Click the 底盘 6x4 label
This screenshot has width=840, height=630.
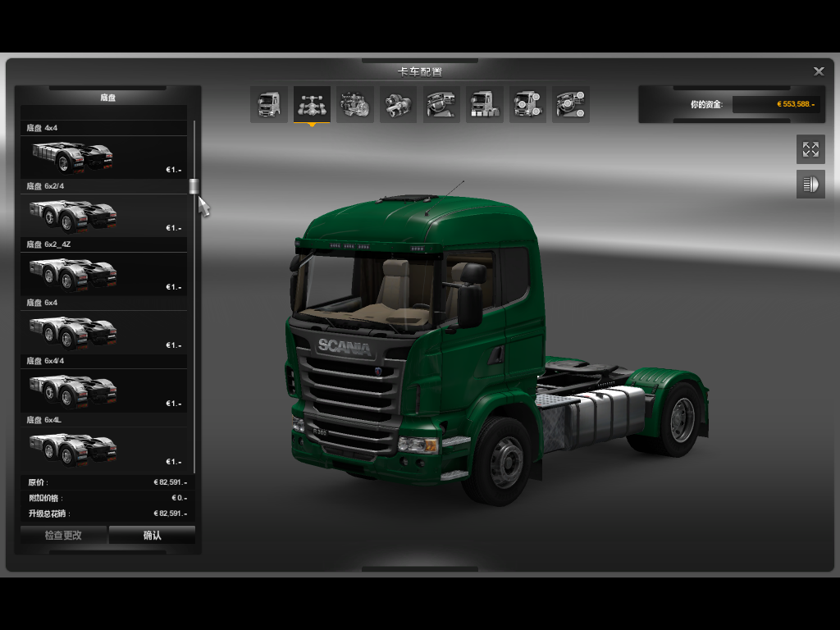tap(42, 303)
